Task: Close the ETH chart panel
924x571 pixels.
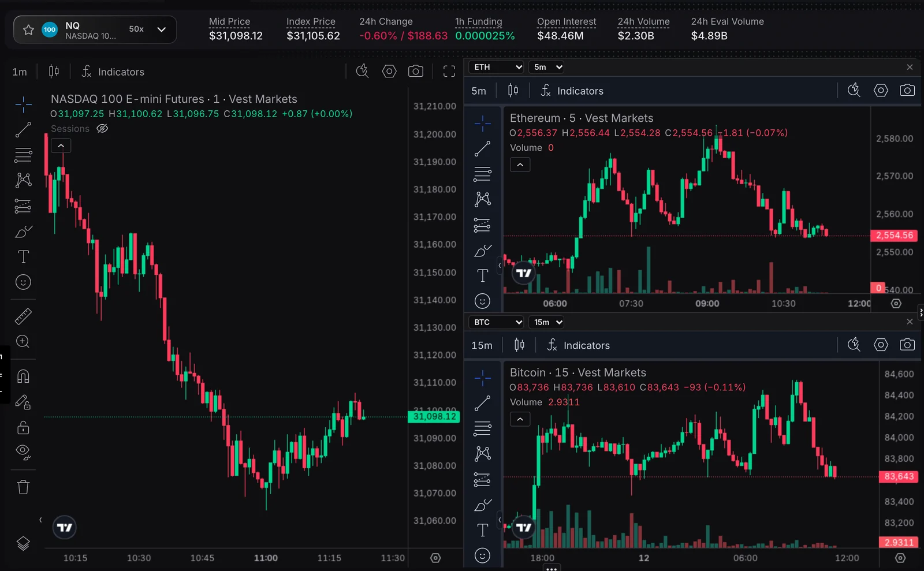Action: click(910, 67)
